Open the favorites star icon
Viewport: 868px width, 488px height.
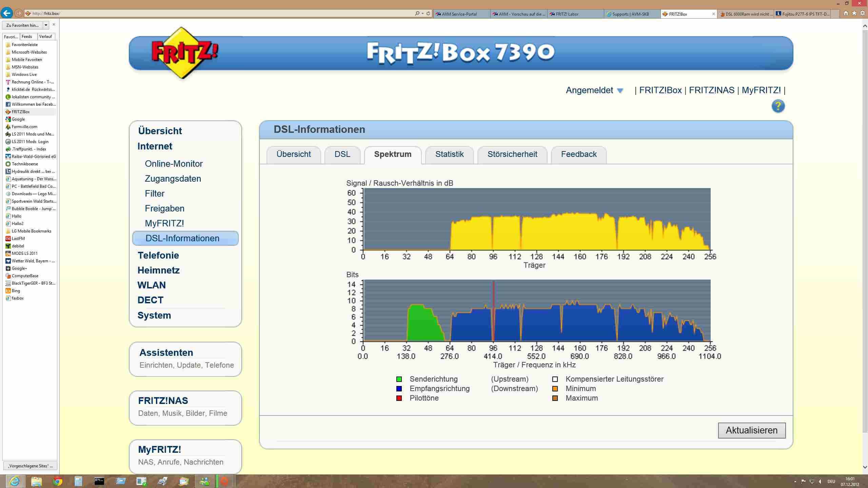coord(854,13)
